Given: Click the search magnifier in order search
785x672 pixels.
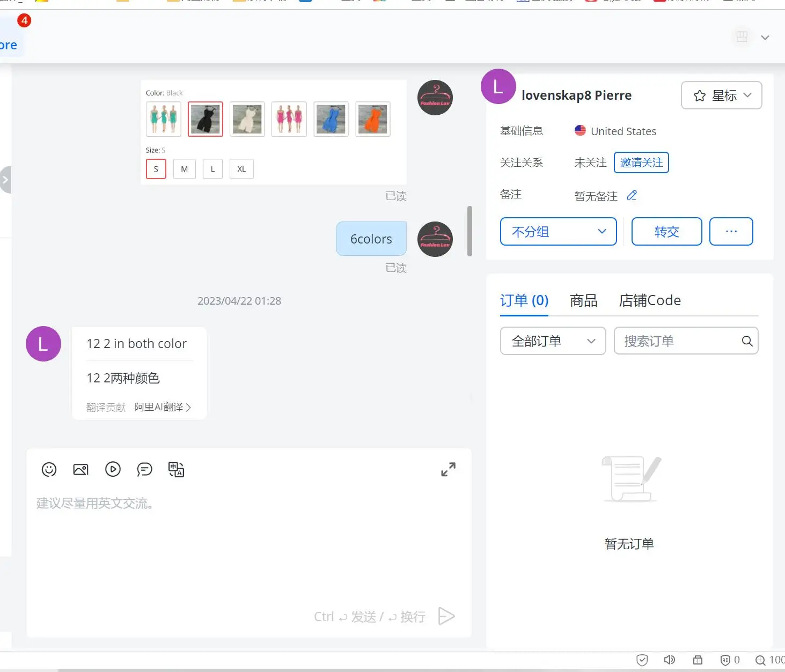Looking at the screenshot, I should click(747, 341).
